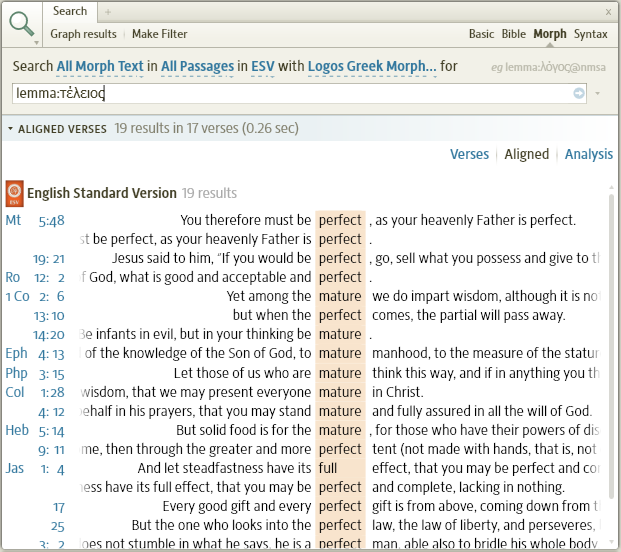
Task: Open search history dropdown beside query box
Action: point(598,93)
